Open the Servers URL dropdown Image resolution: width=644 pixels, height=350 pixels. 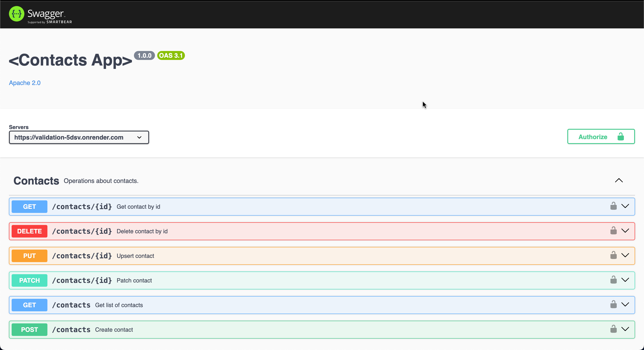pos(79,137)
